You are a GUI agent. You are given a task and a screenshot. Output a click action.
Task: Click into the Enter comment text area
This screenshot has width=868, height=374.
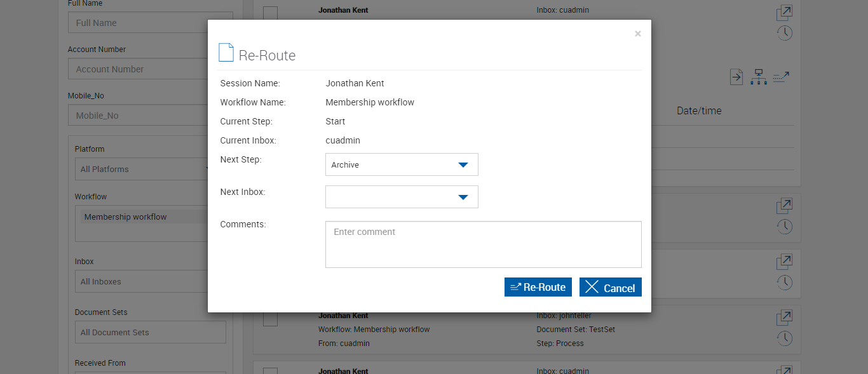[483, 244]
